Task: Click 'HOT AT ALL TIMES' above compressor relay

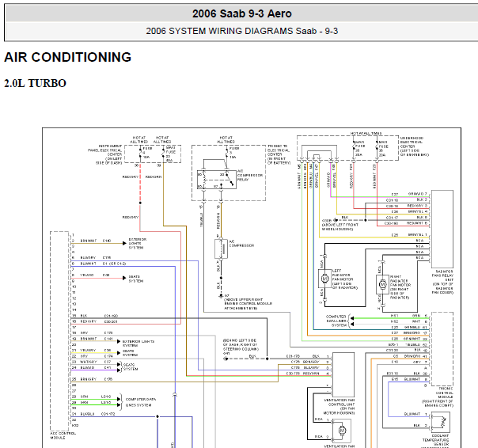Action: click(x=226, y=139)
